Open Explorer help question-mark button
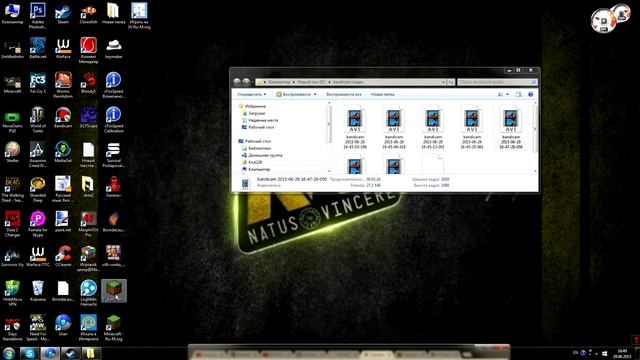Viewport: 640px width, 360px height. (x=531, y=94)
